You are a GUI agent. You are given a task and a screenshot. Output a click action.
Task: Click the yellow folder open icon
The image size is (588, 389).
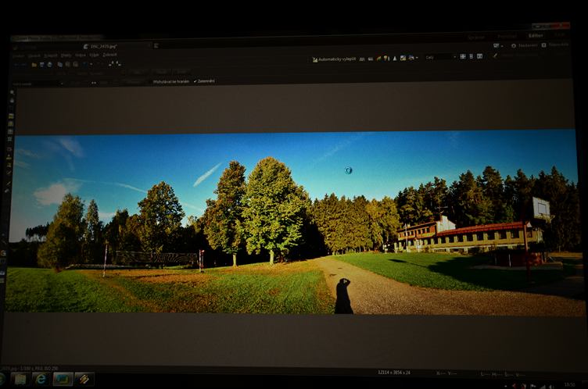click(34, 65)
